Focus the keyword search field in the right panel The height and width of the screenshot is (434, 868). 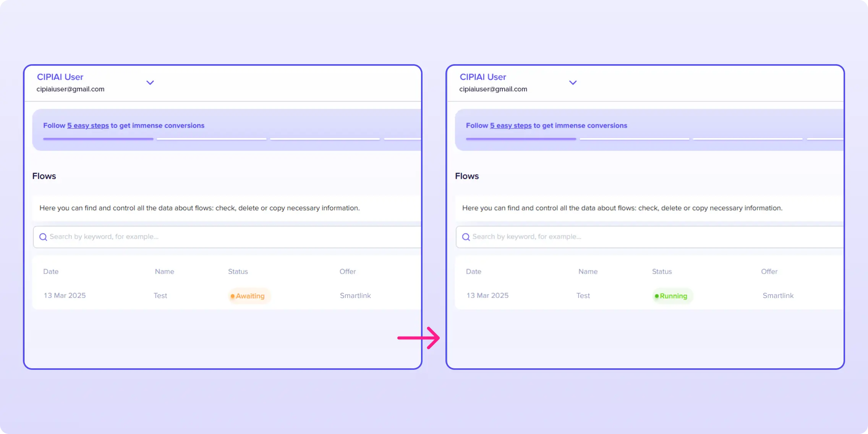pyautogui.click(x=650, y=237)
